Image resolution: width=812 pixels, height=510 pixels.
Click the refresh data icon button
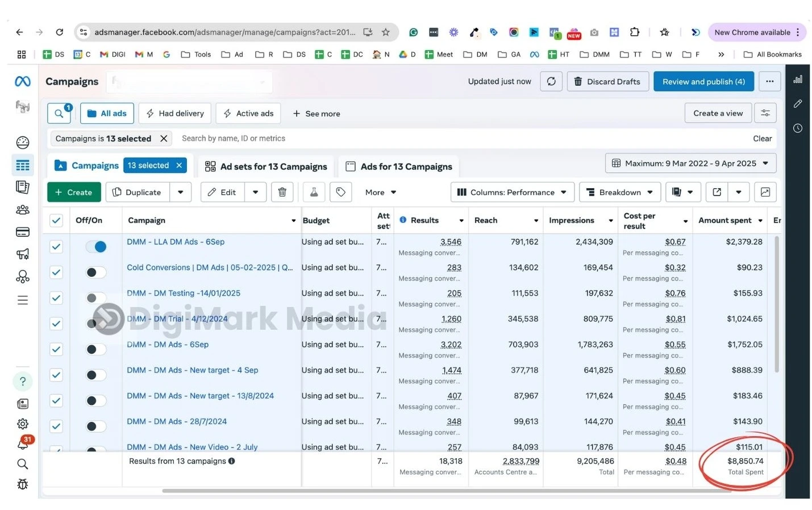551,81
